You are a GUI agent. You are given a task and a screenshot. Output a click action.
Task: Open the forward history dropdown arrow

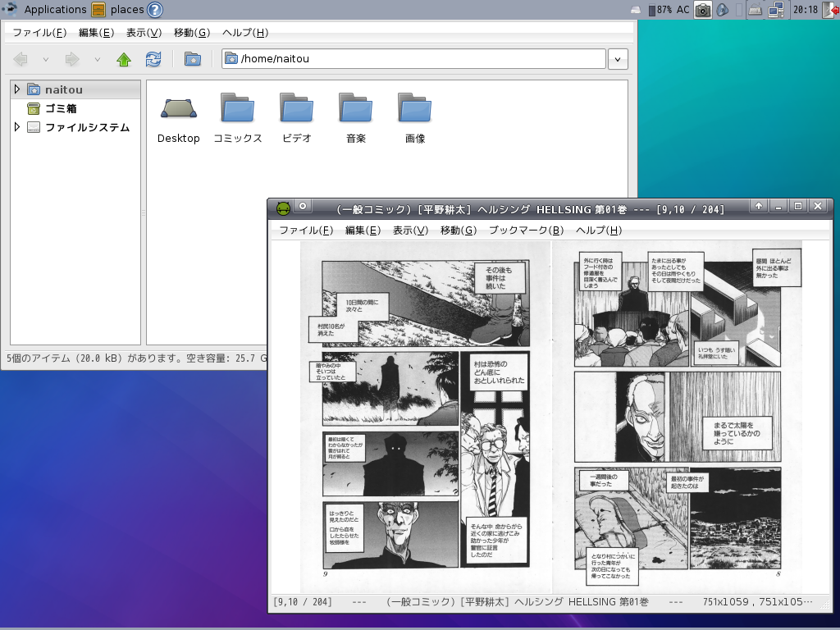point(97,59)
